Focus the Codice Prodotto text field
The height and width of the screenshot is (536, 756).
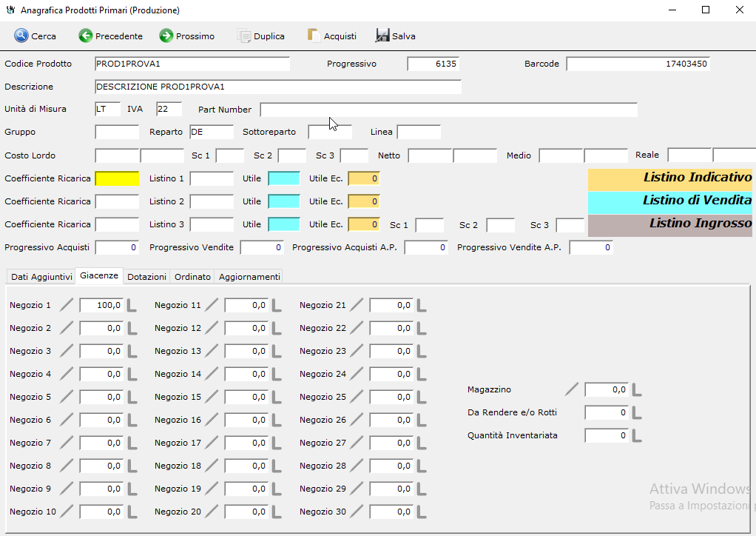pos(192,64)
